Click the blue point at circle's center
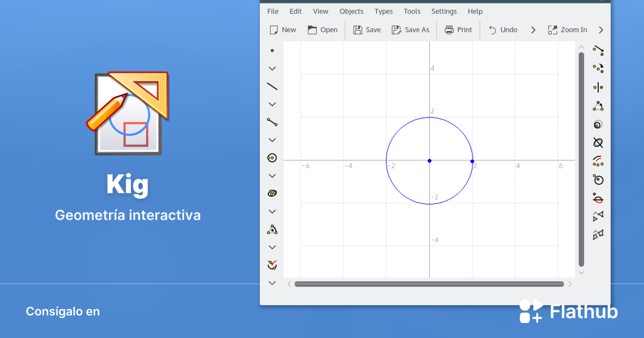Screen dimensions: 644x338 (x=429, y=160)
